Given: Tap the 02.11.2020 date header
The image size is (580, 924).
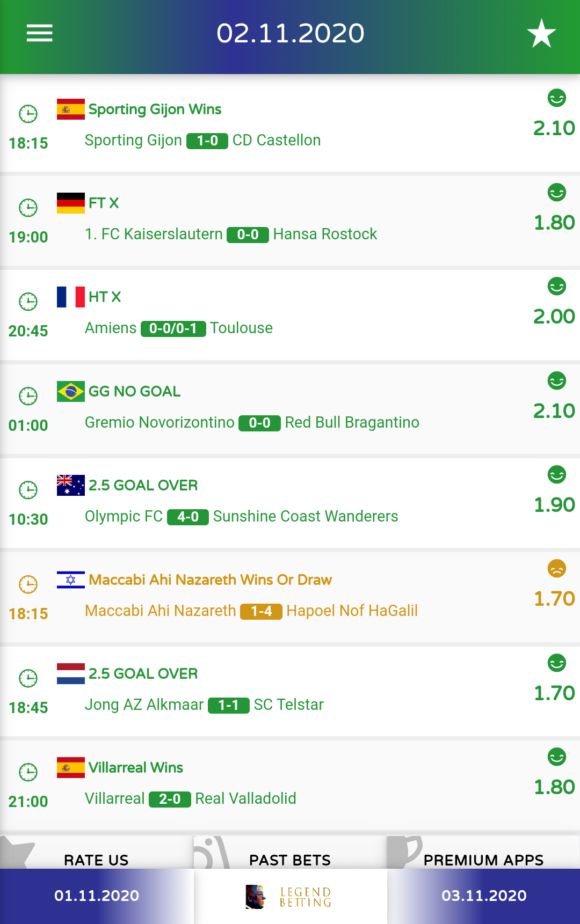Looking at the screenshot, I should coord(290,33).
